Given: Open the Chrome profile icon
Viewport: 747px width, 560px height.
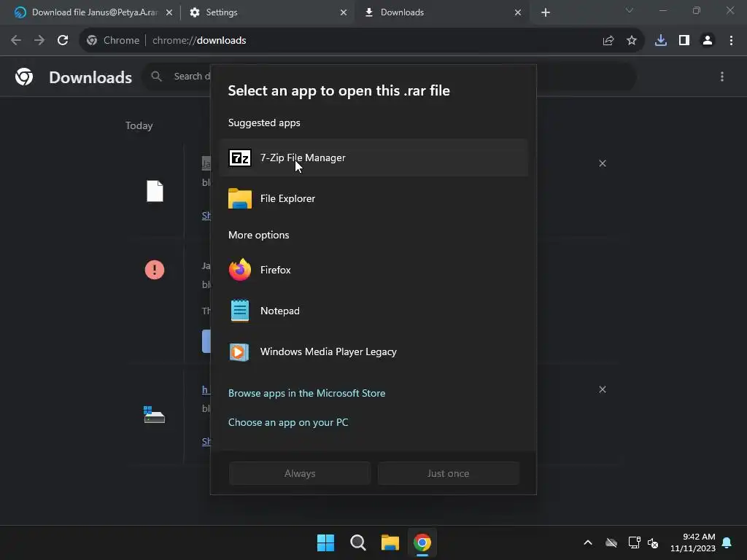Looking at the screenshot, I should point(708,41).
